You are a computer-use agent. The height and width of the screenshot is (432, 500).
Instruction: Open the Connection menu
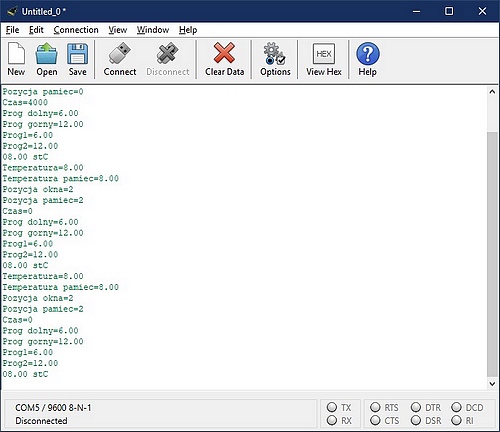(x=76, y=30)
